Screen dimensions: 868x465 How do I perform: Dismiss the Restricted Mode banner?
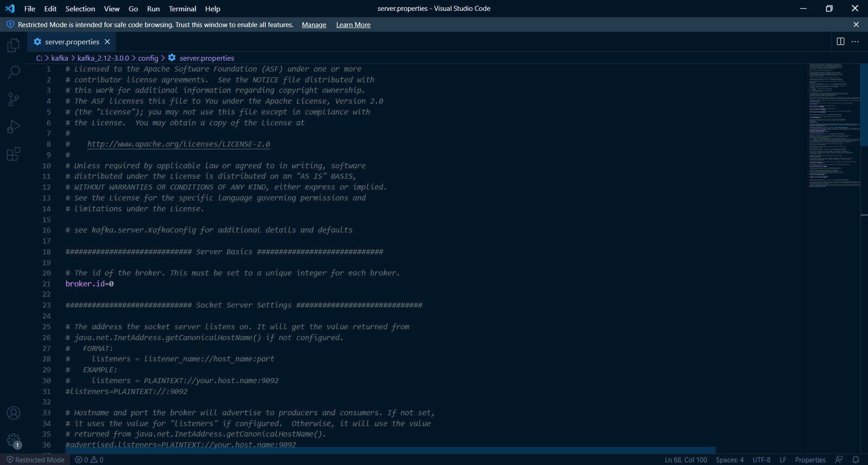[856, 25]
